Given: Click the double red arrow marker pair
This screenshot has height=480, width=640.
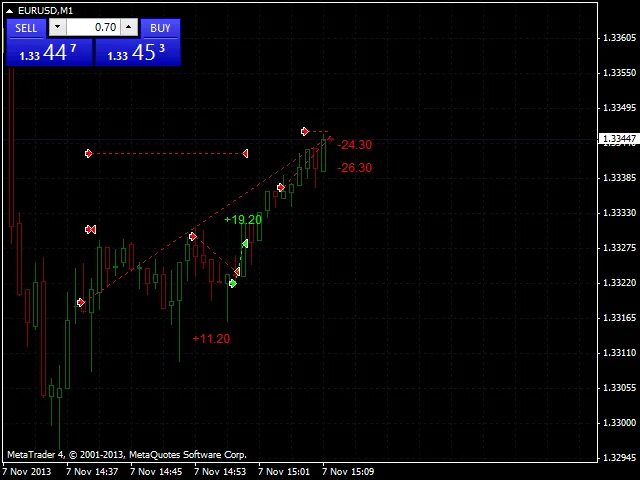Looking at the screenshot, I should pyautogui.click(x=91, y=229).
